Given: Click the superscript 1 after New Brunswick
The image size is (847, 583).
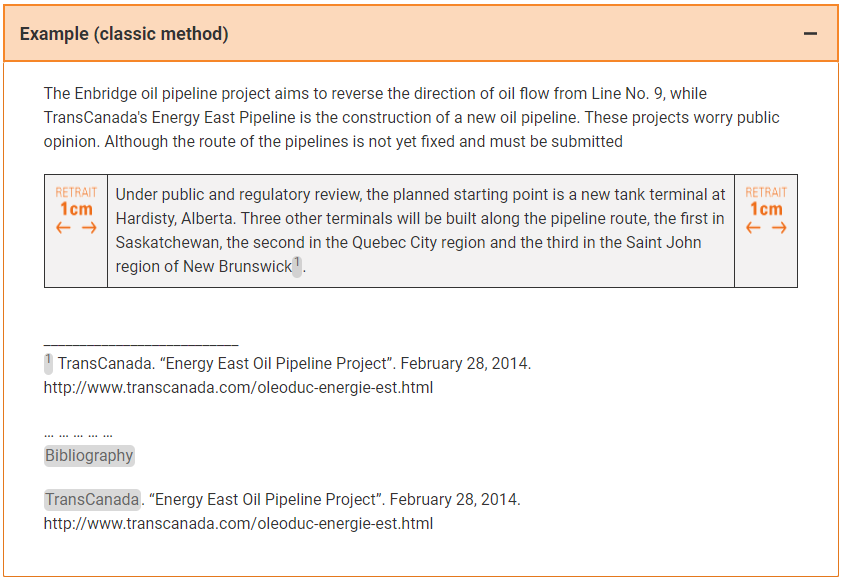Looking at the screenshot, I should (297, 266).
